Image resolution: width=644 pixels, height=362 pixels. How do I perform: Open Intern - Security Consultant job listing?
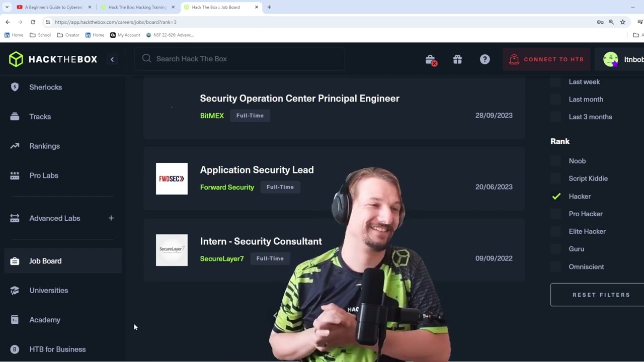[x=261, y=241]
